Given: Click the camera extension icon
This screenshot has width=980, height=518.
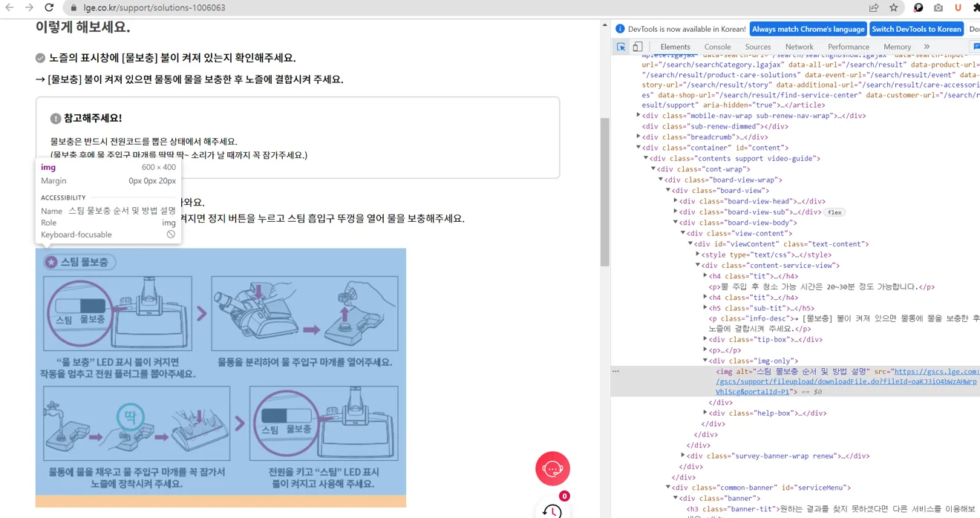Looking at the screenshot, I should (x=938, y=7).
